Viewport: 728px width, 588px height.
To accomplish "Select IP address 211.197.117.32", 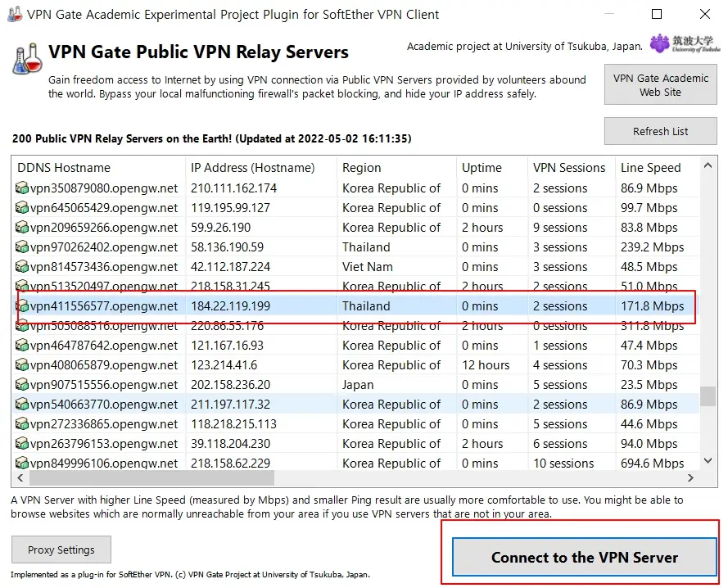I will tap(230, 404).
